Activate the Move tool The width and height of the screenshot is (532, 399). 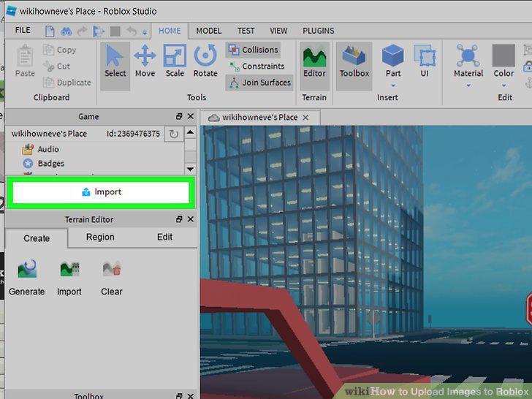pyautogui.click(x=145, y=61)
